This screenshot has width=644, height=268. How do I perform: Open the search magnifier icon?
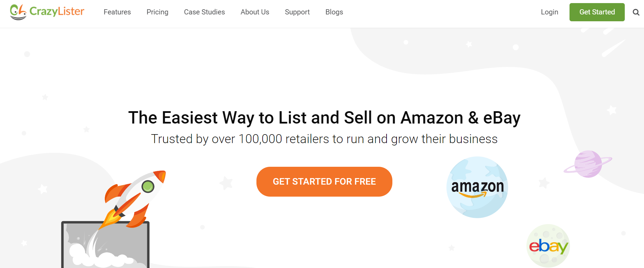pyautogui.click(x=636, y=12)
